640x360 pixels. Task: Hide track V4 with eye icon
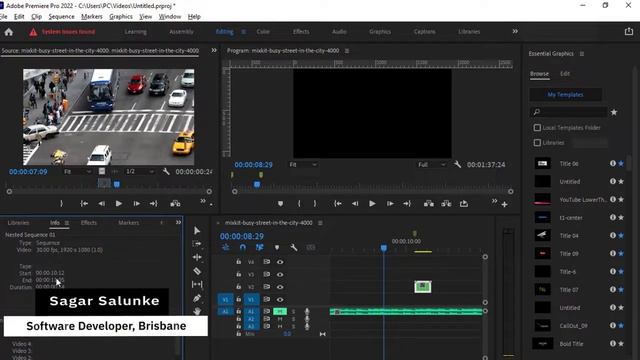[x=280, y=262]
